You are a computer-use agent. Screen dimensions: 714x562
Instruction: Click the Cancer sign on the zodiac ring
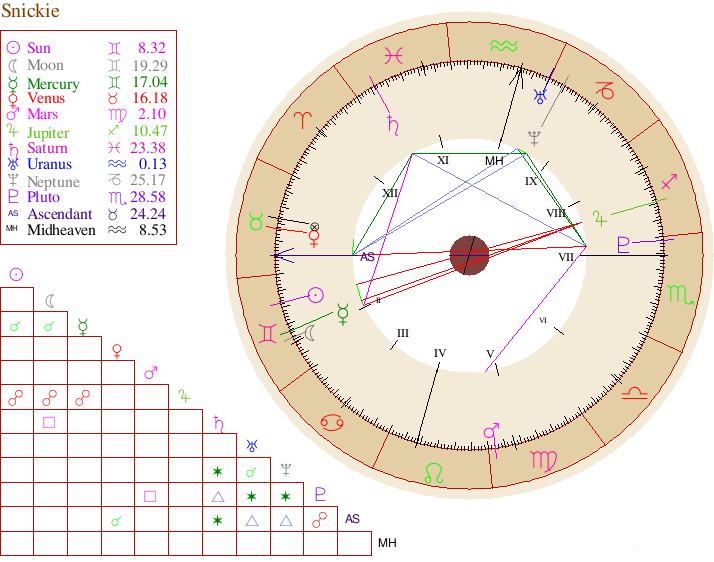[332, 423]
